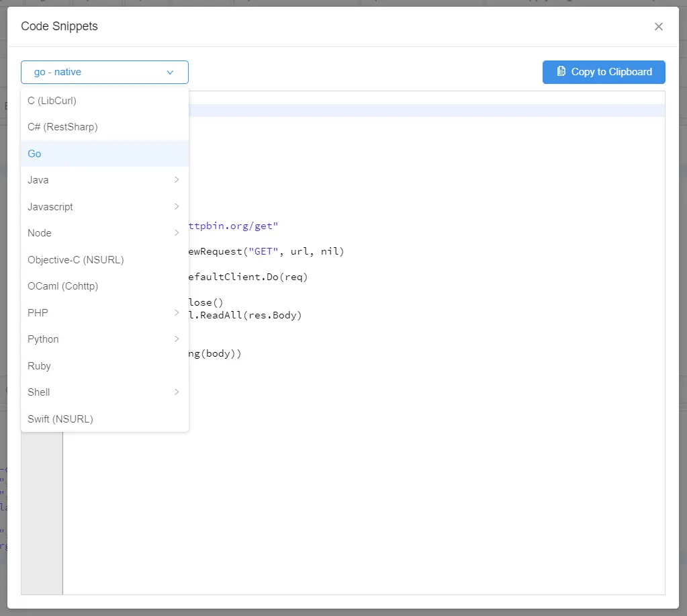Expand the Shell submenu chevron

pyautogui.click(x=177, y=392)
